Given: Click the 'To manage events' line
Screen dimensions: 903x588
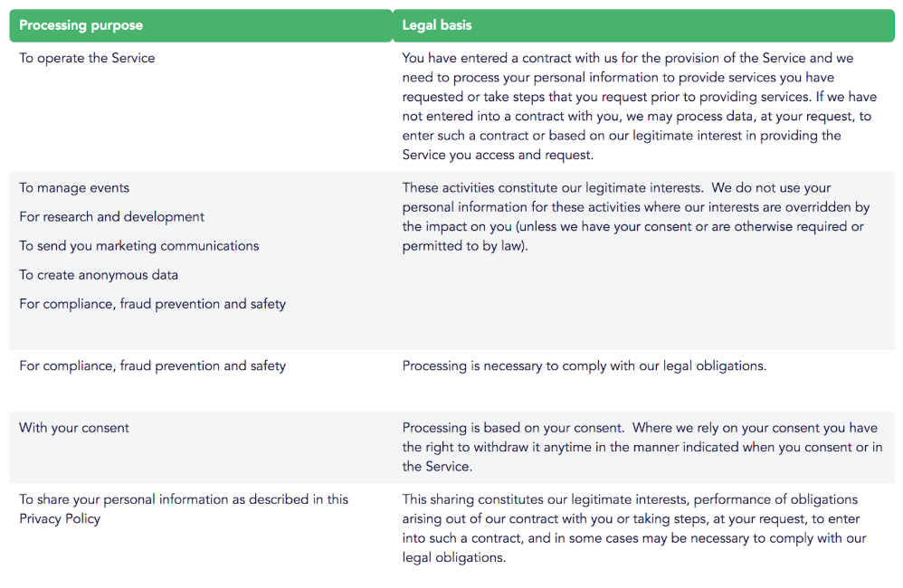Looking at the screenshot, I should coord(74,188).
